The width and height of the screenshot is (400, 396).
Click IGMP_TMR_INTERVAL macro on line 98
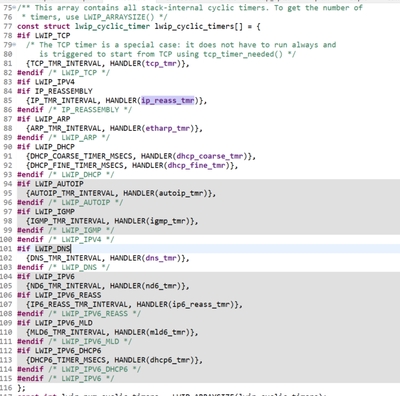[x=68, y=221]
